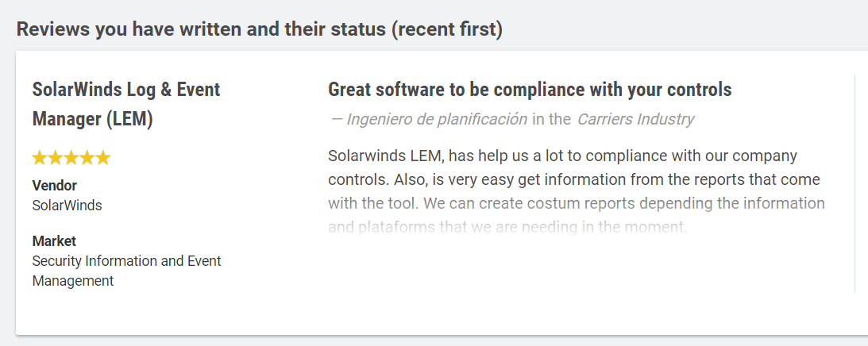Click the fourth star in the rating
Viewport: 868px width, 346px height.
pos(87,158)
